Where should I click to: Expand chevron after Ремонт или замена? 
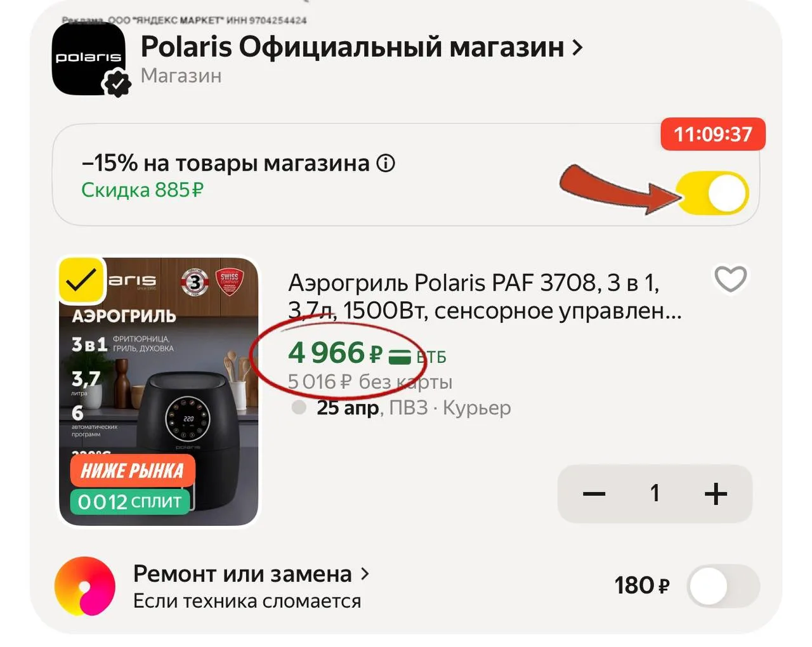coord(365,574)
